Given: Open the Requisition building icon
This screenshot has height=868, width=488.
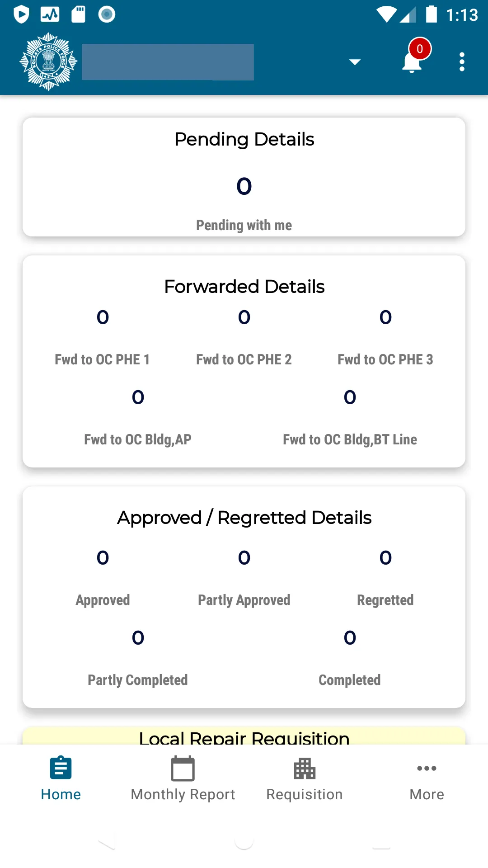Looking at the screenshot, I should click(305, 768).
